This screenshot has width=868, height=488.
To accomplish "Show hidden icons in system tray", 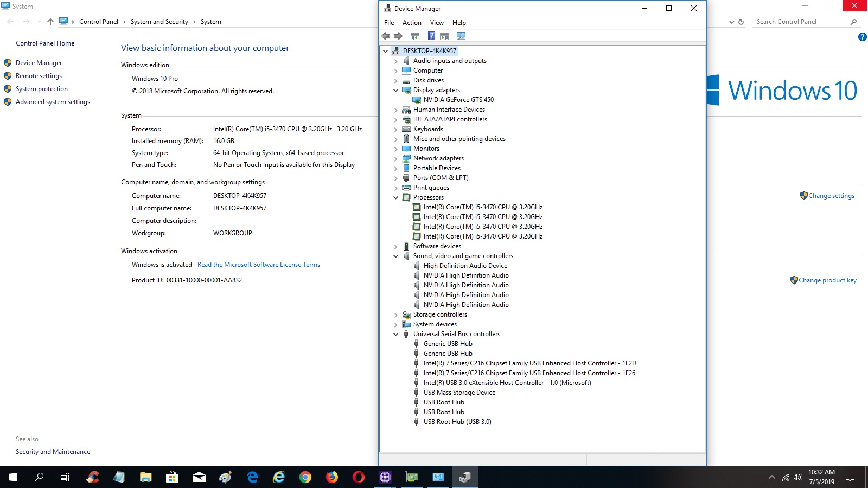I will click(771, 478).
